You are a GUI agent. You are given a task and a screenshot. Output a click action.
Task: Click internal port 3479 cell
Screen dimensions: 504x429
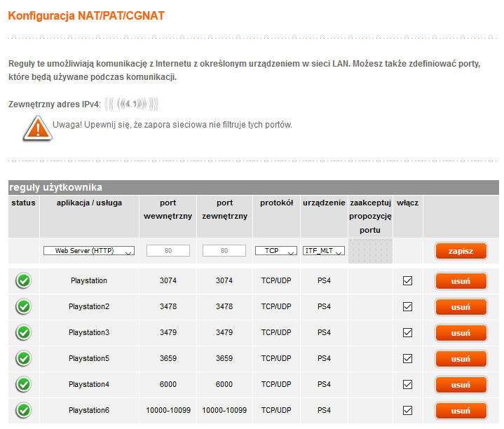point(168,332)
